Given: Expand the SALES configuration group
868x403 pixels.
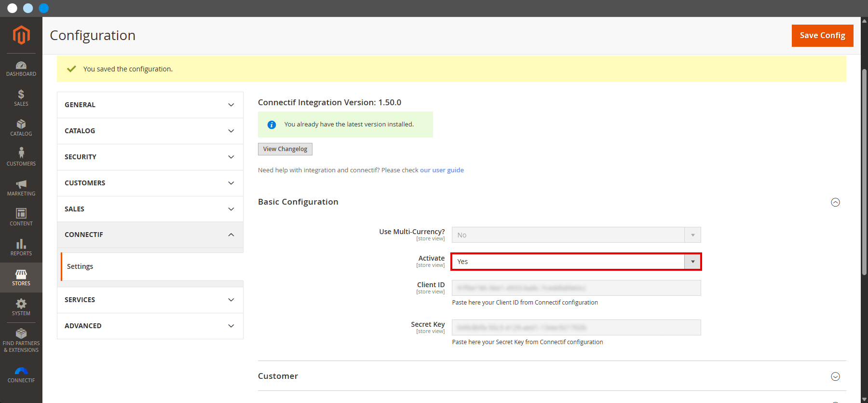Looking at the screenshot, I should point(150,209).
